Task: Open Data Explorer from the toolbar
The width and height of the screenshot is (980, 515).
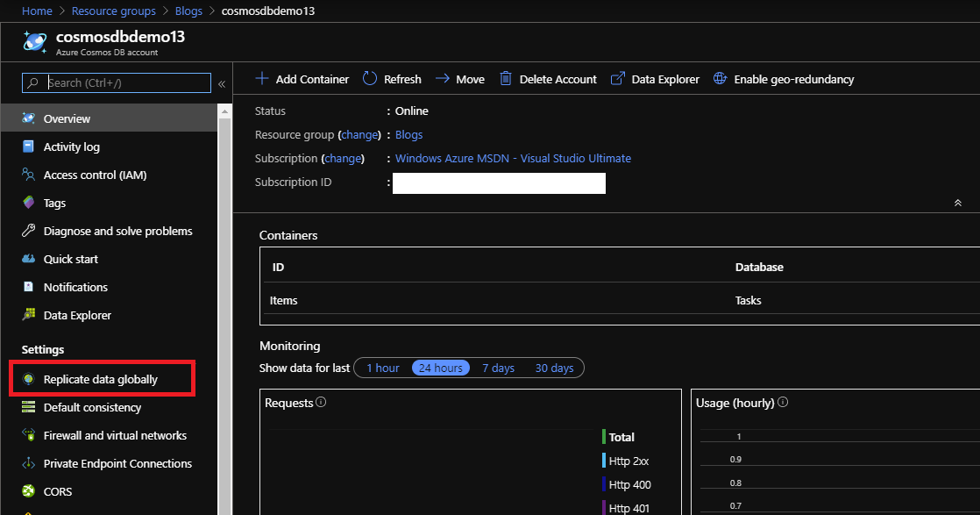Action: pos(617,78)
